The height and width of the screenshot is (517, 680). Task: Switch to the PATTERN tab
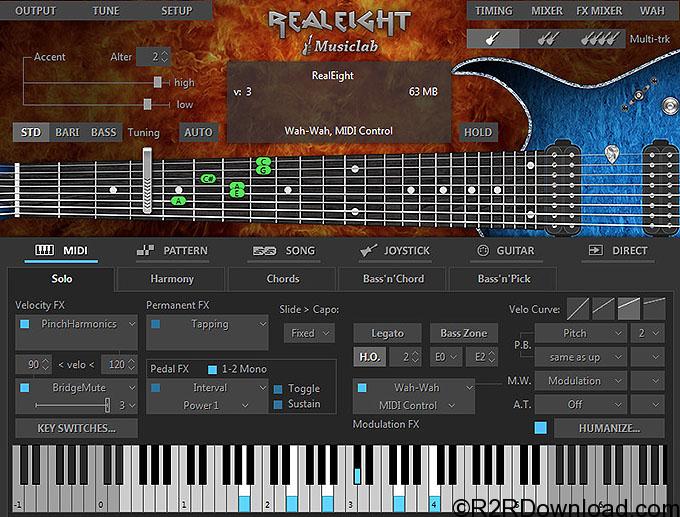pos(173,251)
